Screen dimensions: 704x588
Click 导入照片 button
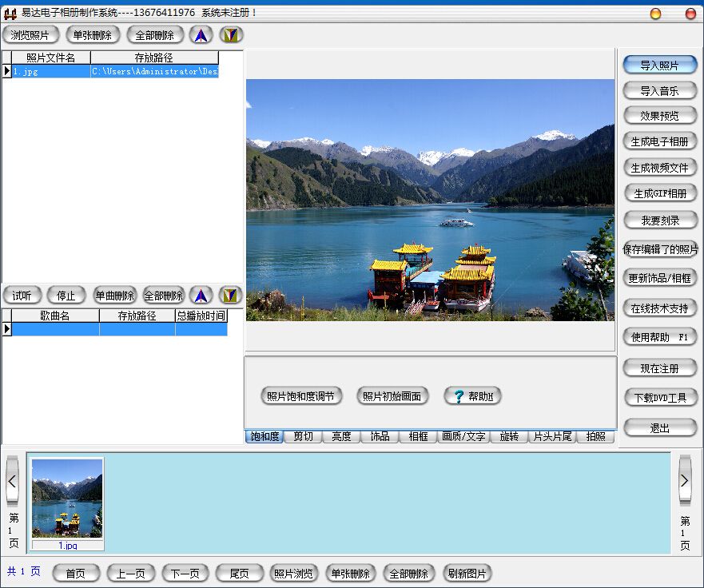click(659, 65)
